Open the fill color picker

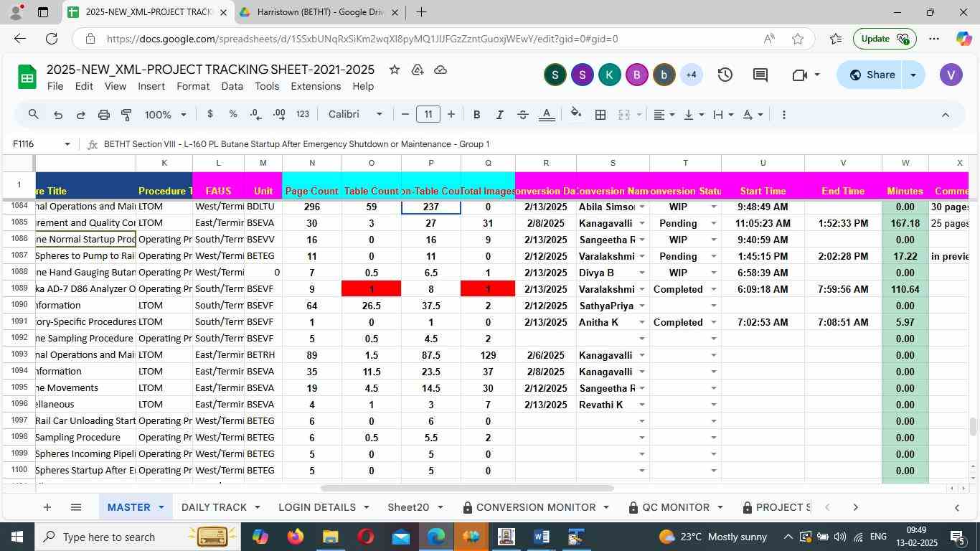(575, 115)
